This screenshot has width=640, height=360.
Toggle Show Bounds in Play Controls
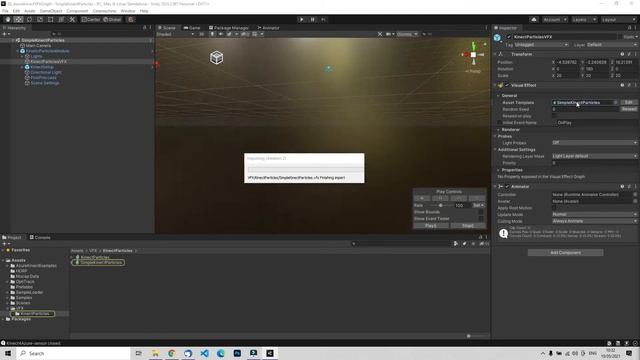(481, 212)
